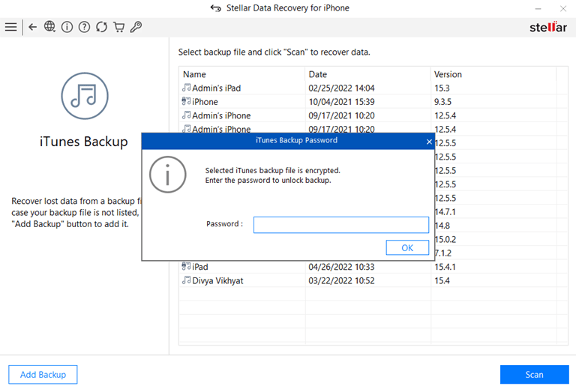Open the language globe icon
The width and height of the screenshot is (576, 392).
(49, 27)
